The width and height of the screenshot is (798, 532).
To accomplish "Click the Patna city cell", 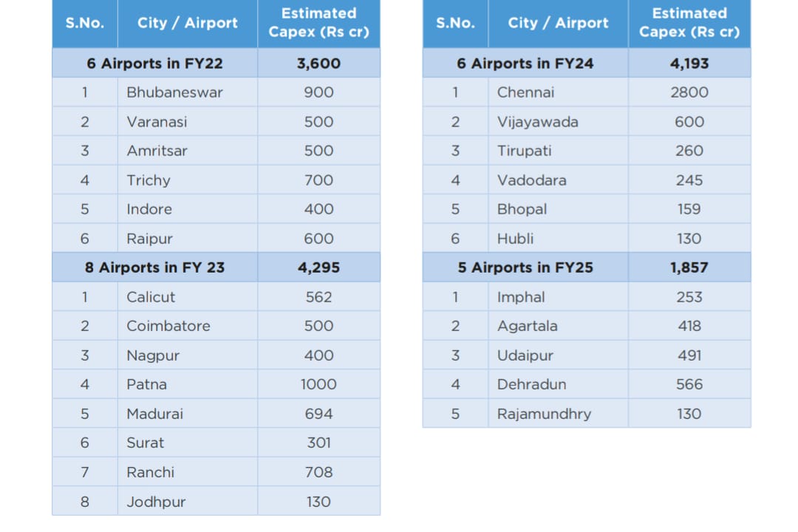I will [146, 384].
